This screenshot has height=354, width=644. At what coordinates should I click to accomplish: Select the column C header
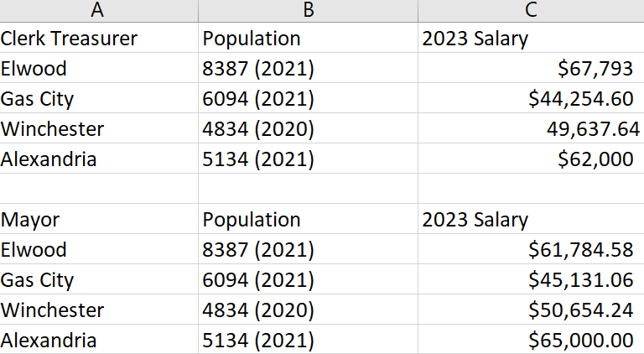(x=530, y=10)
